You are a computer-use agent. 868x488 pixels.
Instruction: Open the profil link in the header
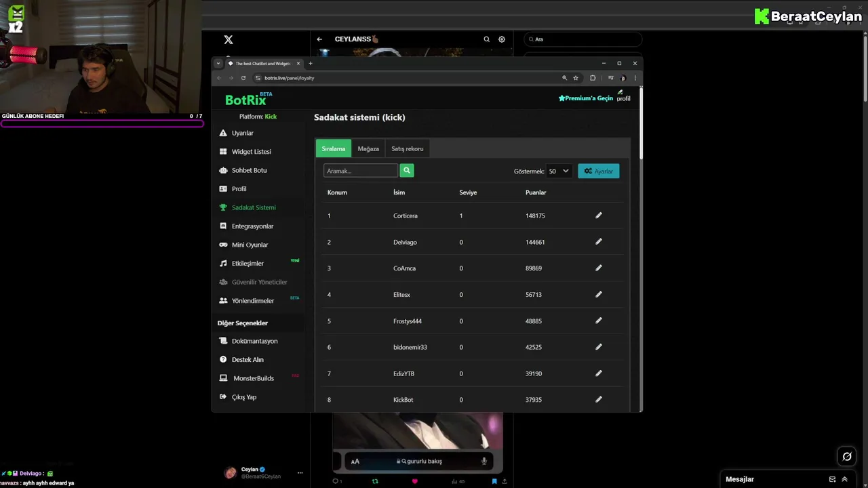(623, 96)
